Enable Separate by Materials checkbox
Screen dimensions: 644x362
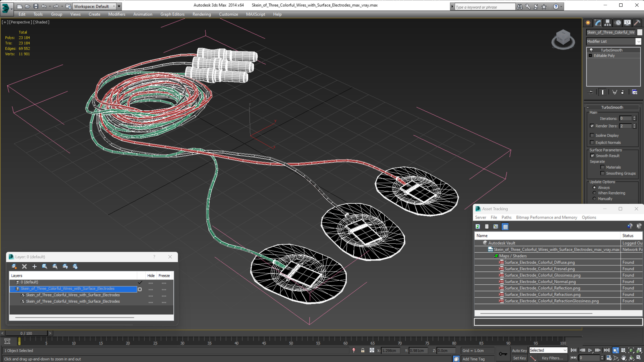click(602, 167)
